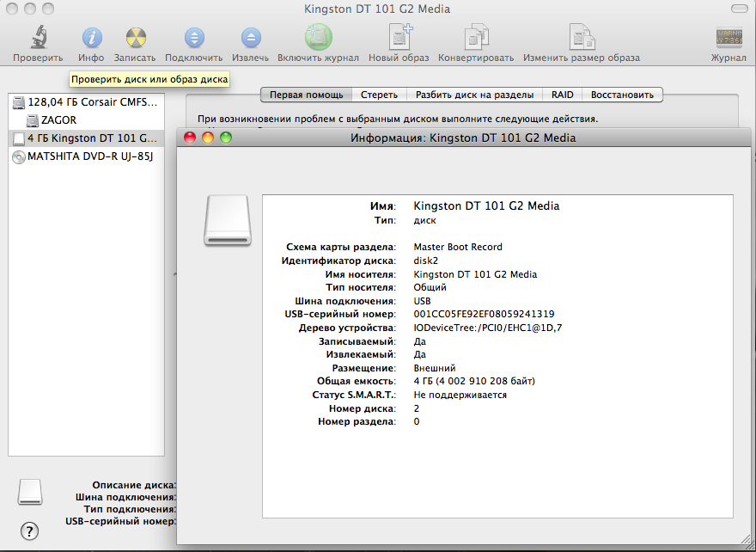Select MATSHITA DVD-R UJ-85J in sidebar
Screen dimensions: 756x552
[86, 156]
